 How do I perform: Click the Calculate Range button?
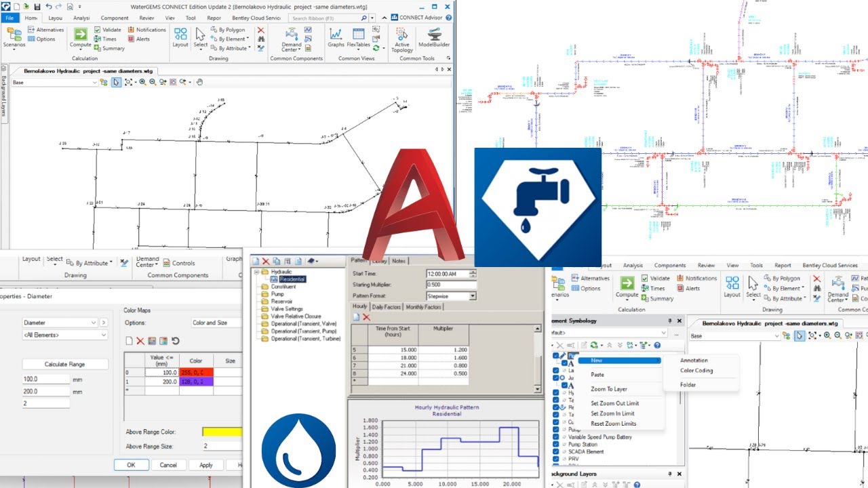tap(65, 364)
